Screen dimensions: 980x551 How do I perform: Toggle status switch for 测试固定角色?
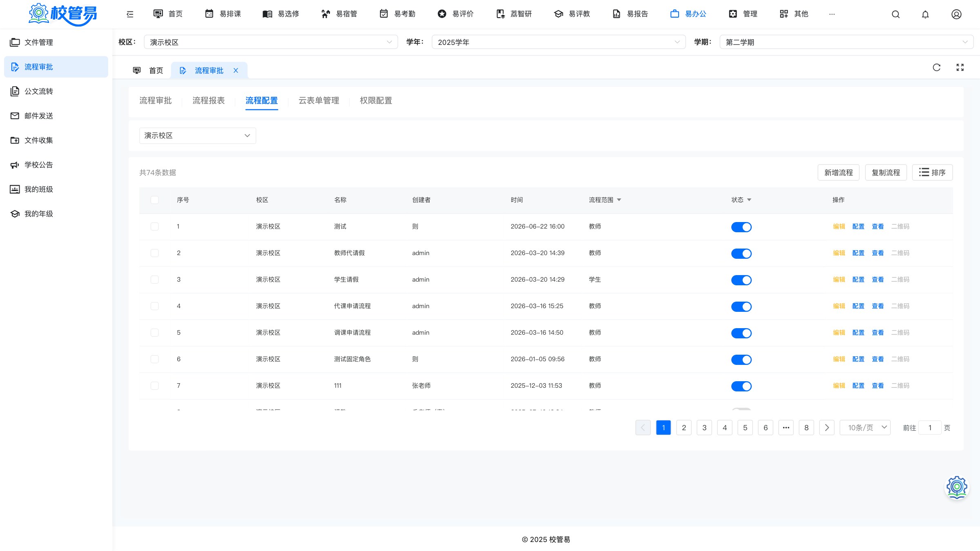pos(741,360)
